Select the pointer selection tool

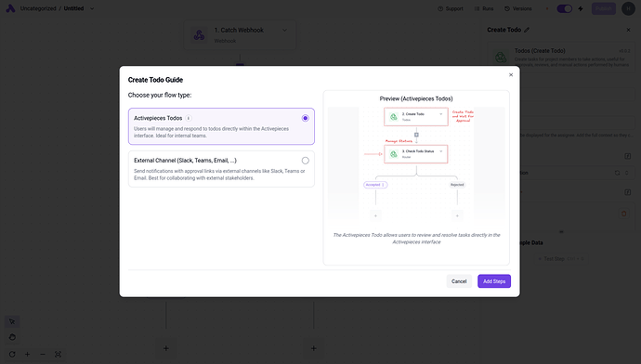click(x=12, y=322)
